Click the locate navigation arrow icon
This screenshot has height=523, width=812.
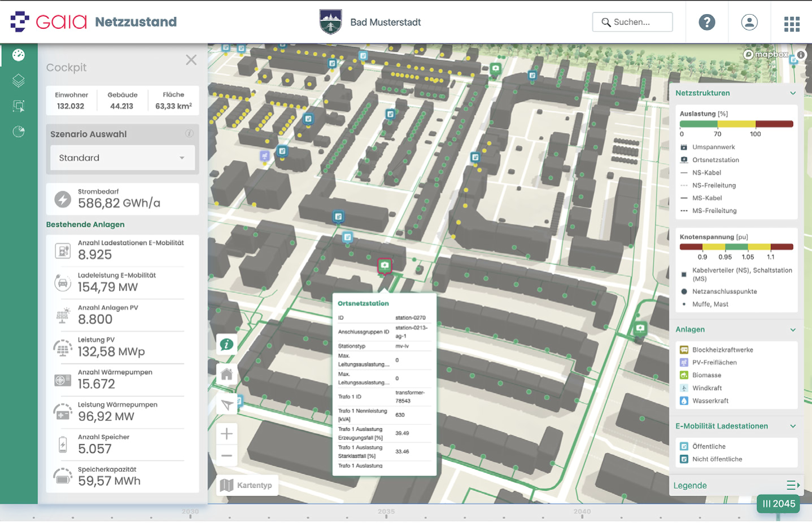tap(227, 405)
